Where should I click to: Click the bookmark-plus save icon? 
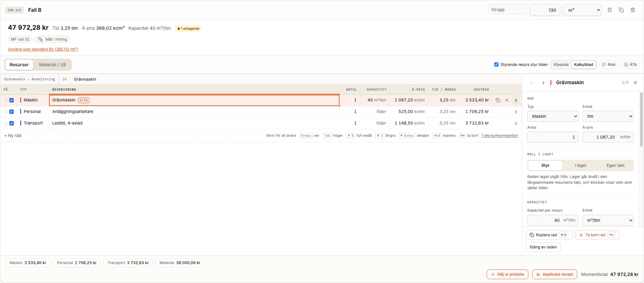610,10
